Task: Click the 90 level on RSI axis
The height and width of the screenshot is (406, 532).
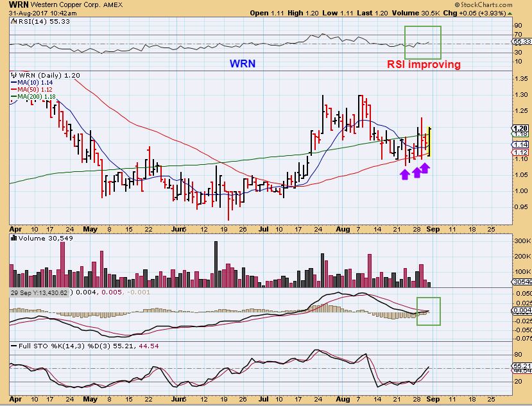Action: [x=518, y=26]
